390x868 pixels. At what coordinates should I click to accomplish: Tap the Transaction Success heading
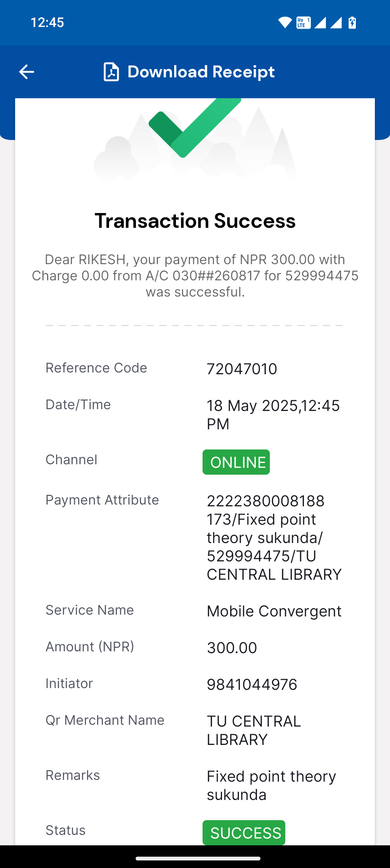pos(195,221)
